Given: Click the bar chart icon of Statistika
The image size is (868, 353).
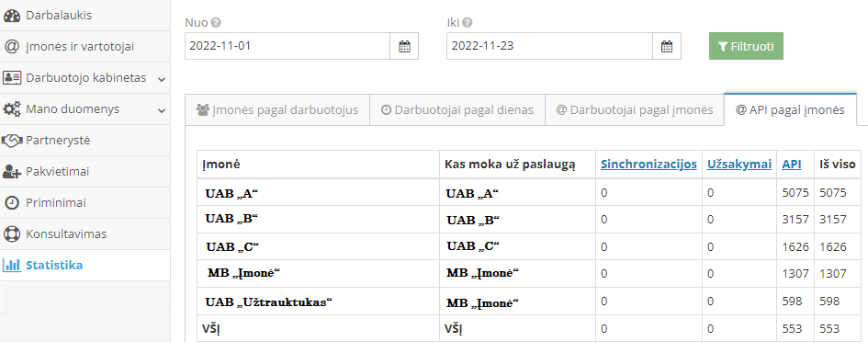Looking at the screenshot, I should [x=12, y=265].
